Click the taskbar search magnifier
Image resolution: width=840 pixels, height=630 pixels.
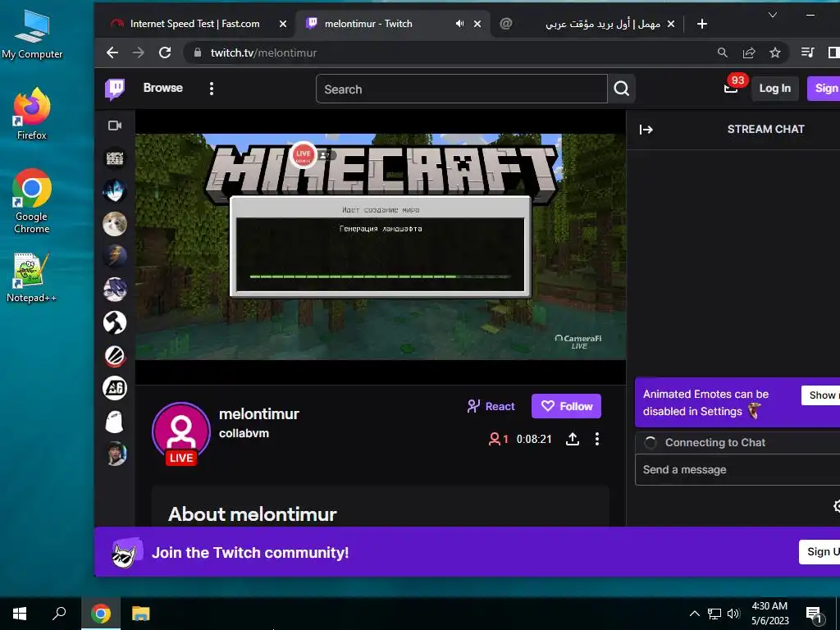coord(59,614)
